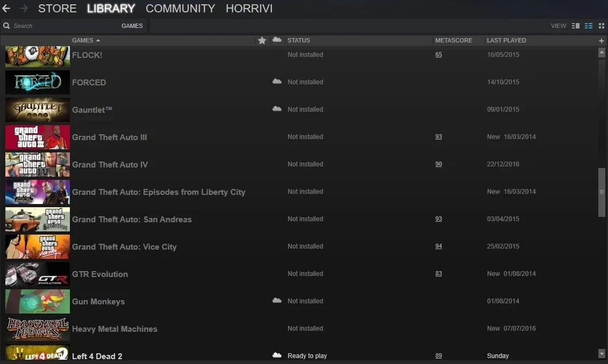Image resolution: width=608 pixels, height=364 pixels.
Task: Select the Gun Monkeys title
Action: 98,302
